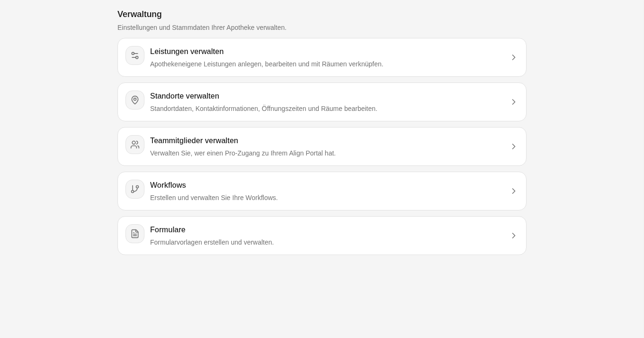Click text 'Formularvorlagen erstellen und verwalten.'
The height and width of the screenshot is (338, 644).
(x=212, y=242)
